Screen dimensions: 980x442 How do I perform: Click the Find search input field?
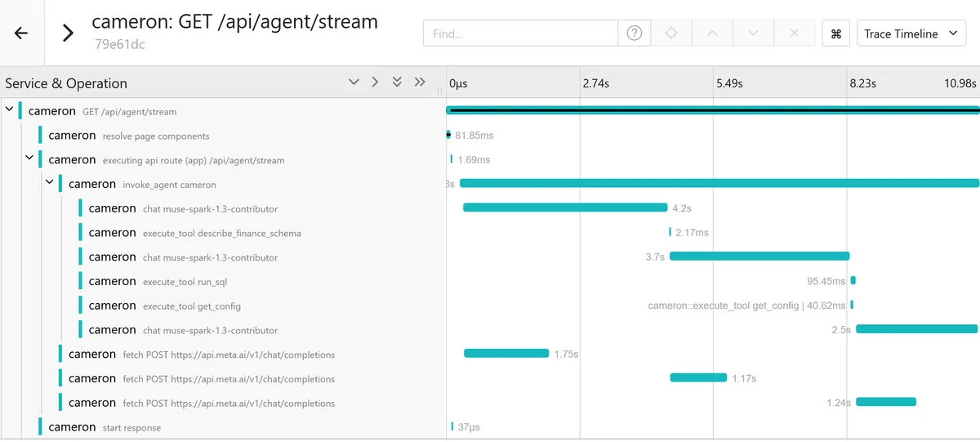point(520,33)
